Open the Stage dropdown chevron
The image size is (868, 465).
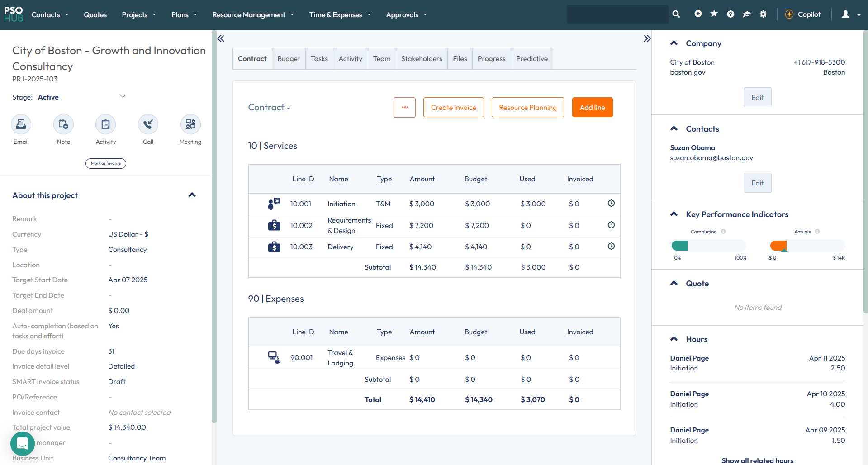tap(123, 97)
